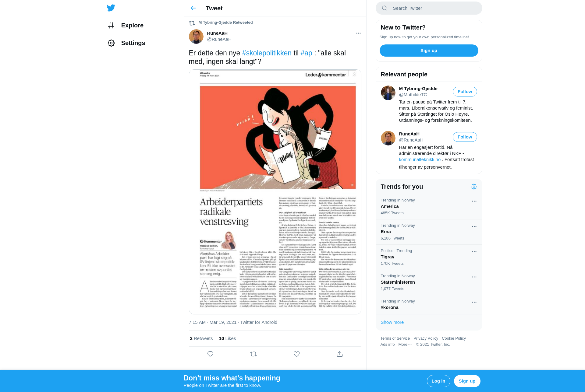Image resolution: width=585 pixels, height=392 pixels.
Task: Click RuneAaH's avatar in the tweet header
Action: pos(196,37)
